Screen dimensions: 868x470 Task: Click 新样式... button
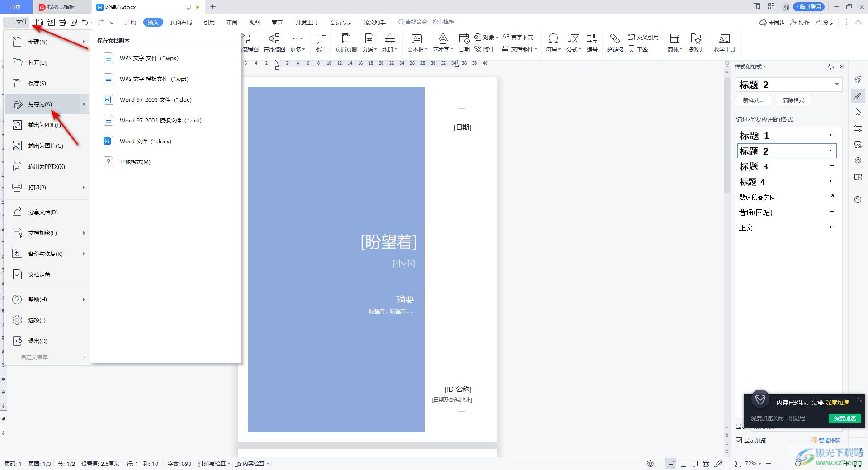pos(754,100)
